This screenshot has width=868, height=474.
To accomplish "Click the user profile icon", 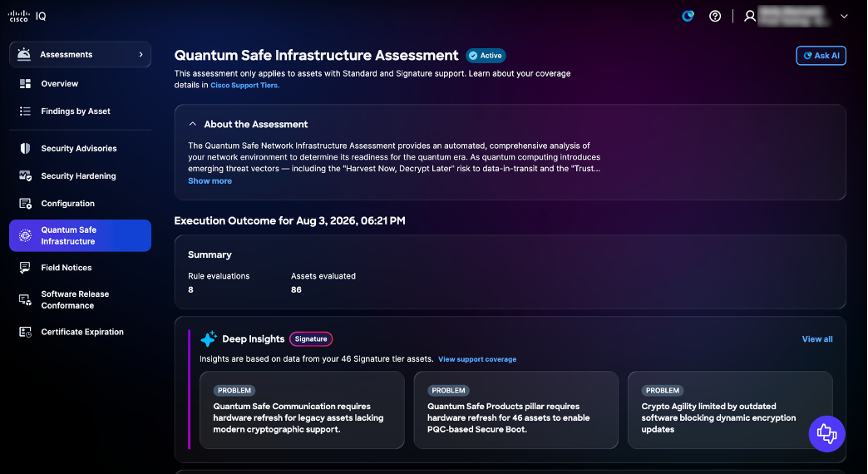I will coord(750,16).
